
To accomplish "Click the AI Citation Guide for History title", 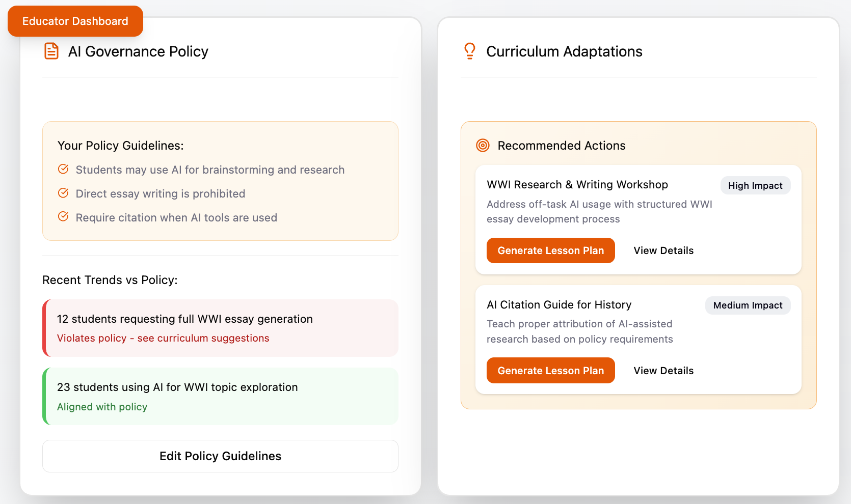I will [x=559, y=305].
